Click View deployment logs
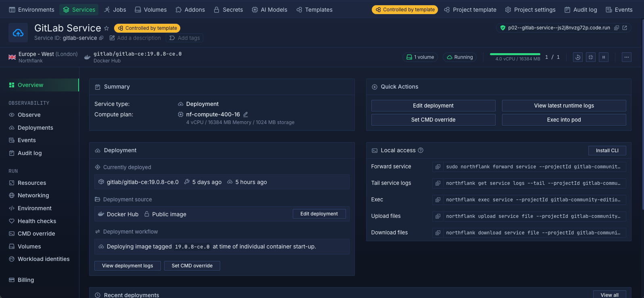 (x=127, y=266)
